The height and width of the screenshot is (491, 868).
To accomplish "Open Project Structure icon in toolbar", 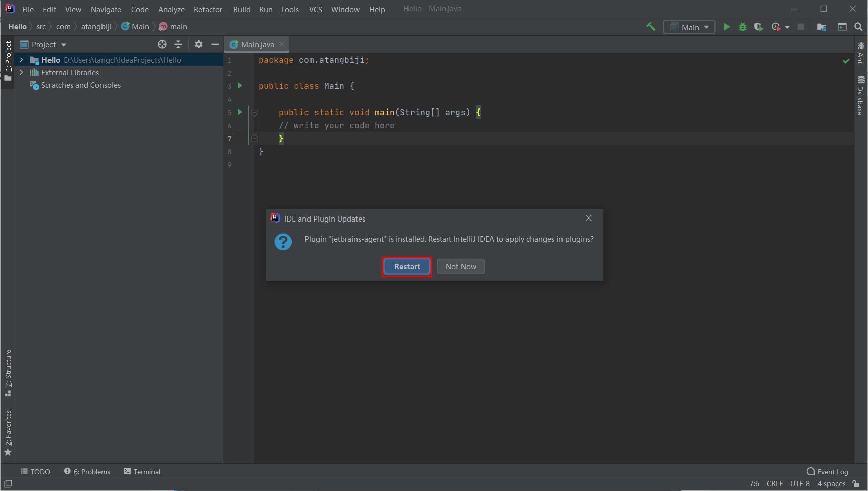I will coord(822,27).
